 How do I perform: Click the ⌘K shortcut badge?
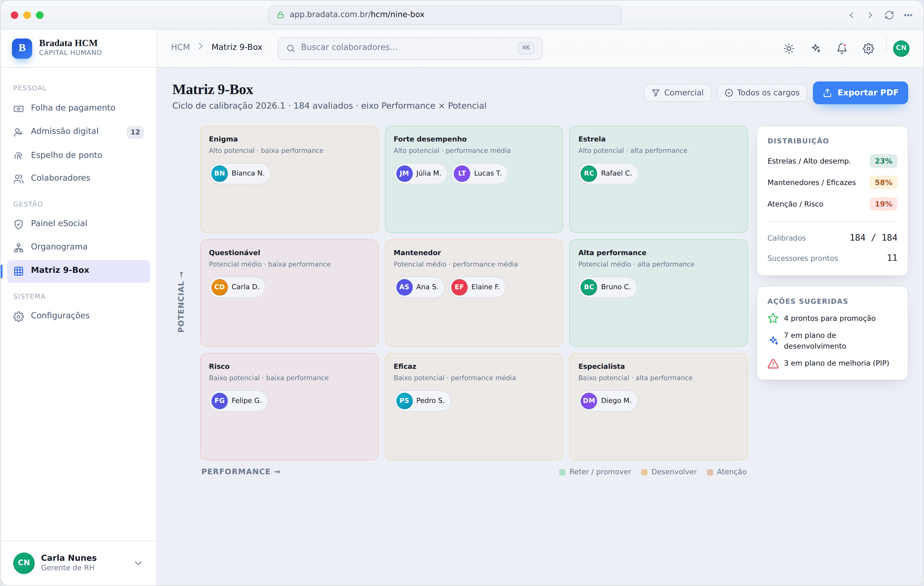(526, 48)
